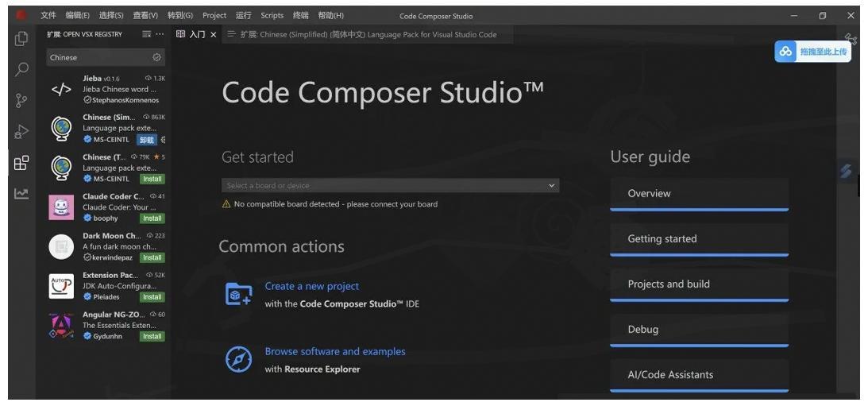
Task: Click the Jieba extension code-bracket icon
Action: pos(61,89)
